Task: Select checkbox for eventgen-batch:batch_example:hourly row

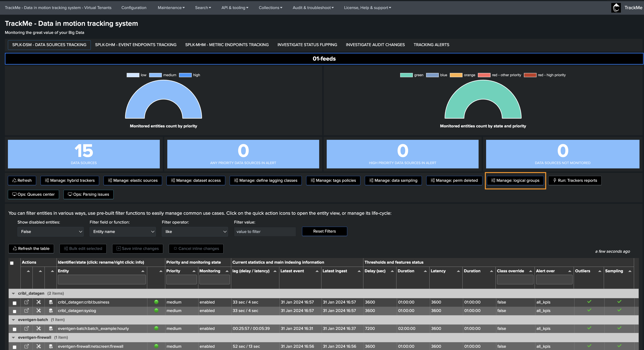Action: click(14, 329)
